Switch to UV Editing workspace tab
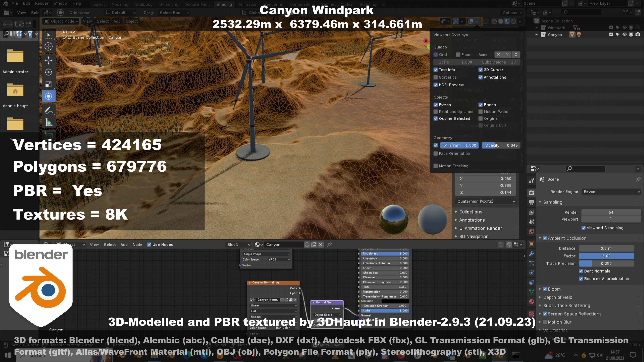 point(169,5)
